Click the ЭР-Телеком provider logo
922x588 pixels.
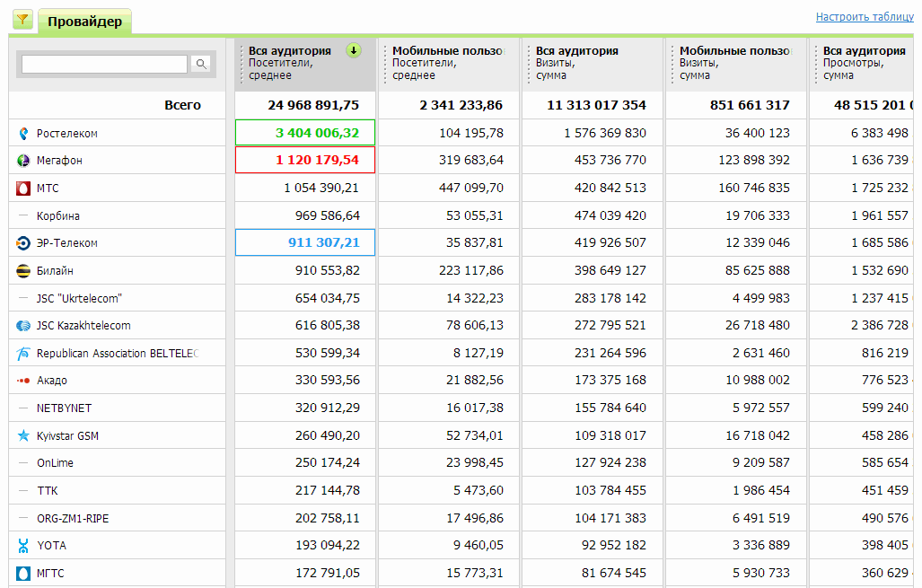click(23, 243)
